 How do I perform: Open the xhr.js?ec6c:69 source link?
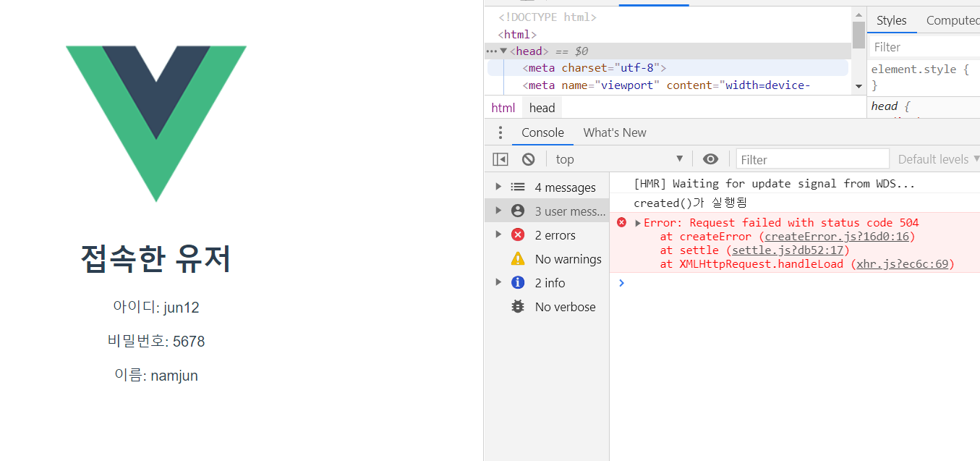(x=902, y=264)
